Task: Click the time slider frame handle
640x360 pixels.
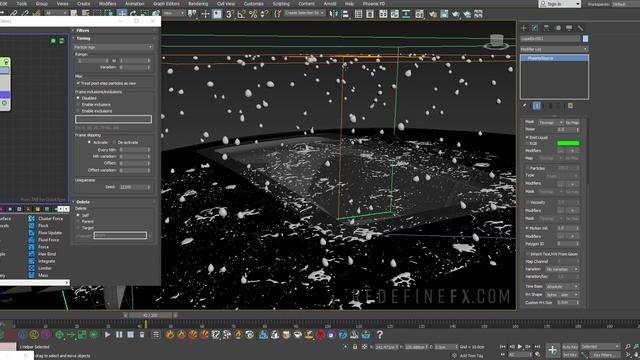Action: [150, 316]
